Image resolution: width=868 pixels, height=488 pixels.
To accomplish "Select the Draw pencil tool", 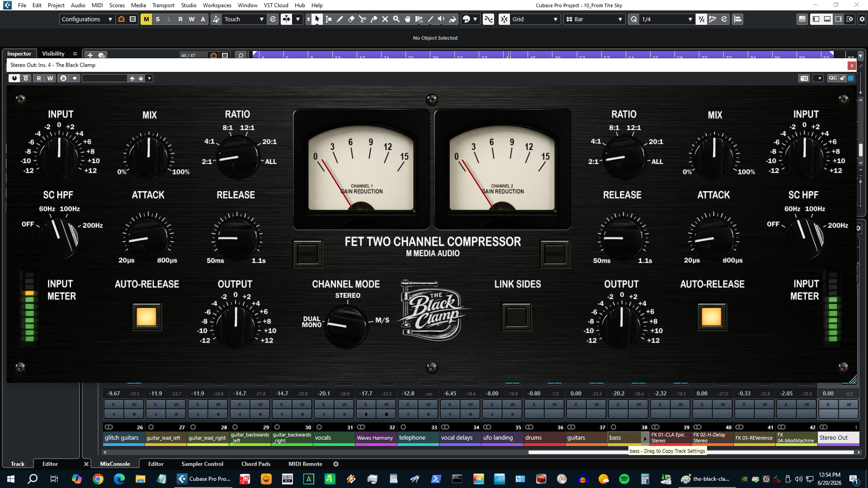I will [340, 19].
